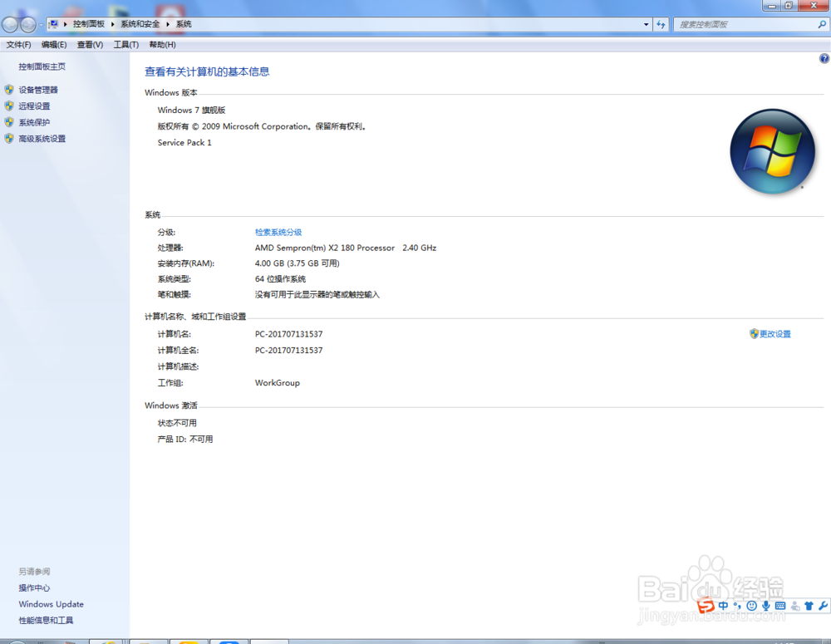Screen dimensions: 831x644
Task: Click 更改设置 to change computer name
Action: click(x=774, y=334)
